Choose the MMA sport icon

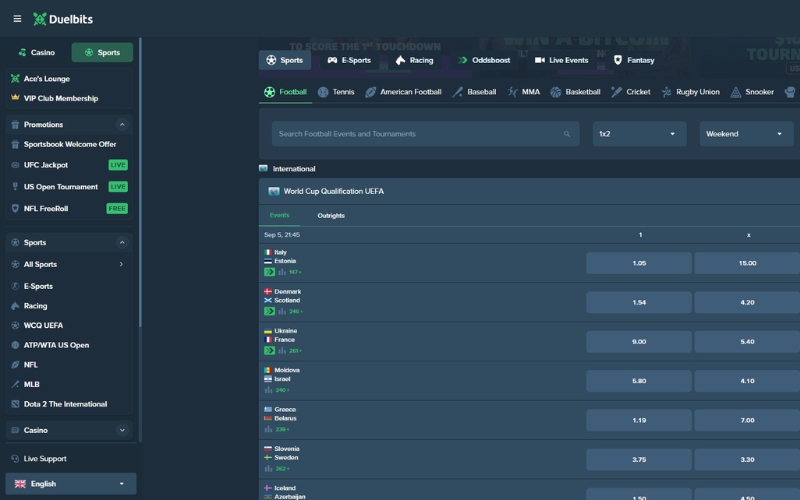tap(523, 92)
